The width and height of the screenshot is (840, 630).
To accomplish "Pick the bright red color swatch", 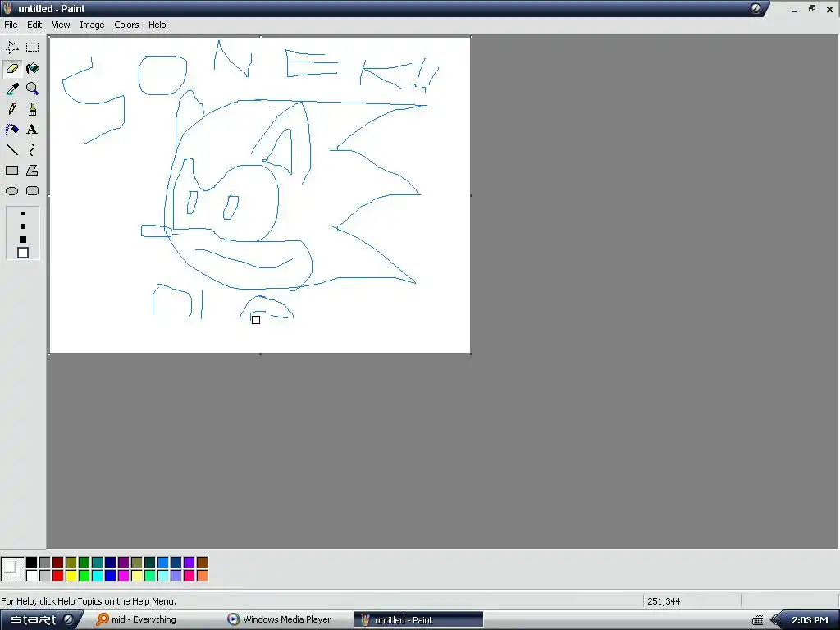I will coord(58,575).
